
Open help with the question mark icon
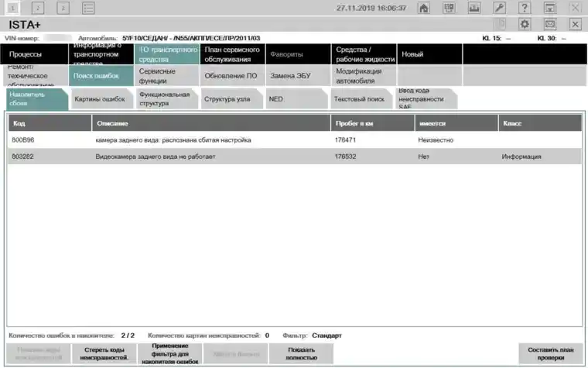coord(525,8)
